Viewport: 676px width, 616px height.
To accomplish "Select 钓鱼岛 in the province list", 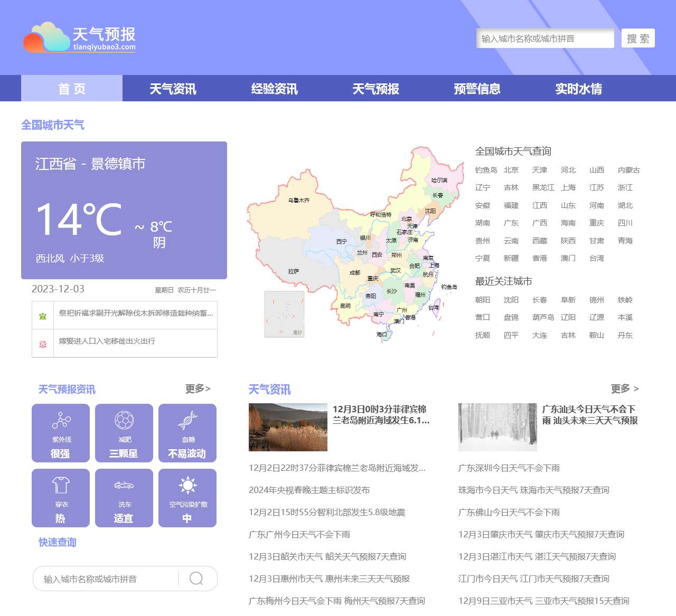I will 486,170.
